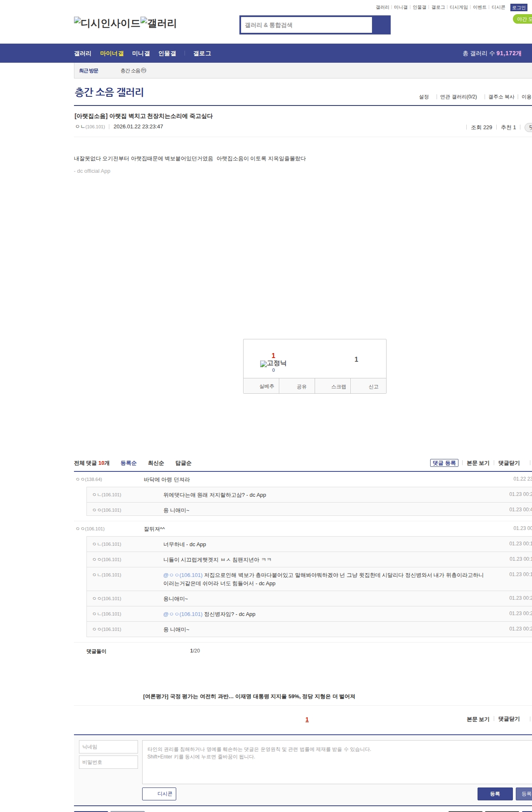Select the 최근 방문 tab
Viewport: 532px width, 812px height.
click(89, 71)
